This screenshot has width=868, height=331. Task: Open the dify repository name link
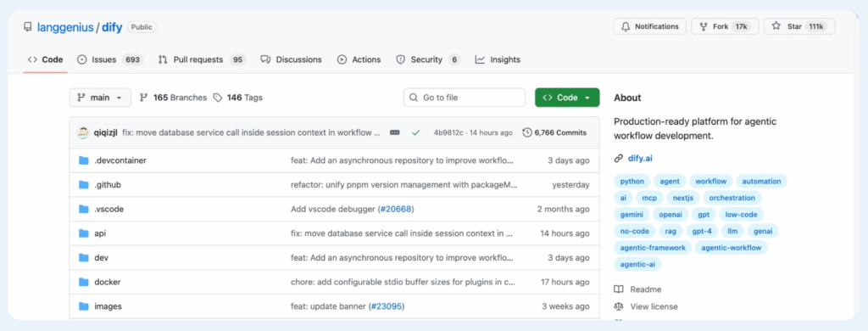[x=112, y=27]
